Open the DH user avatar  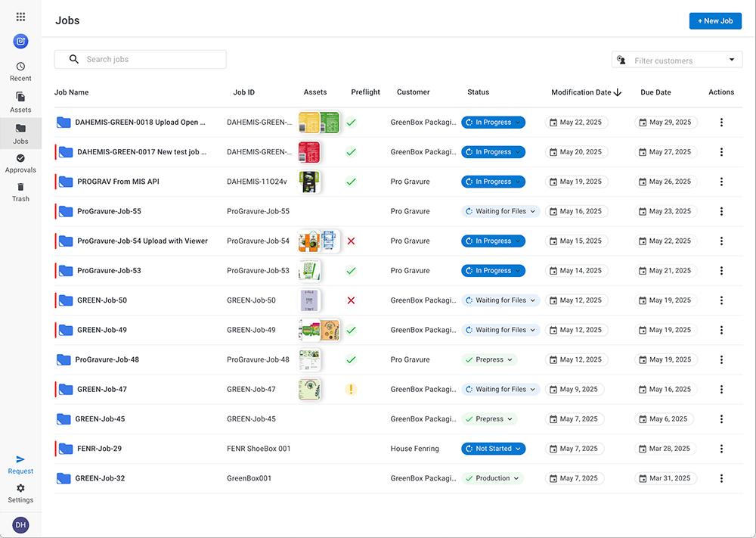20,524
